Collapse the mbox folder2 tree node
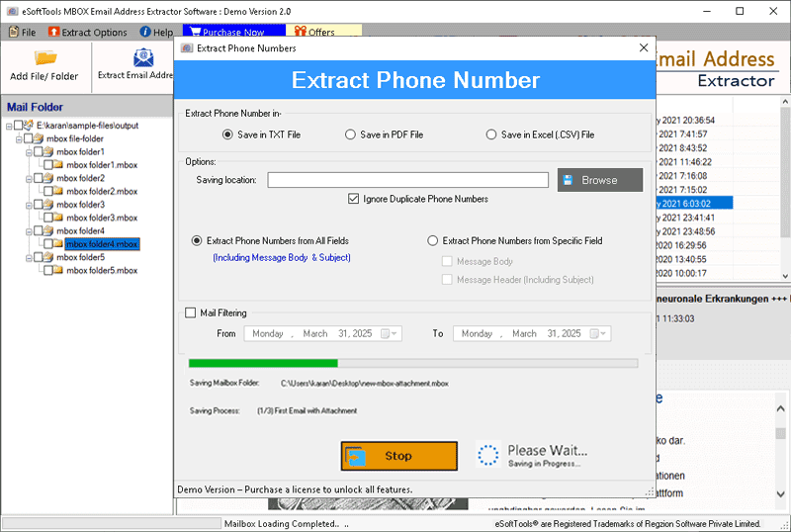The image size is (791, 532). [29, 179]
